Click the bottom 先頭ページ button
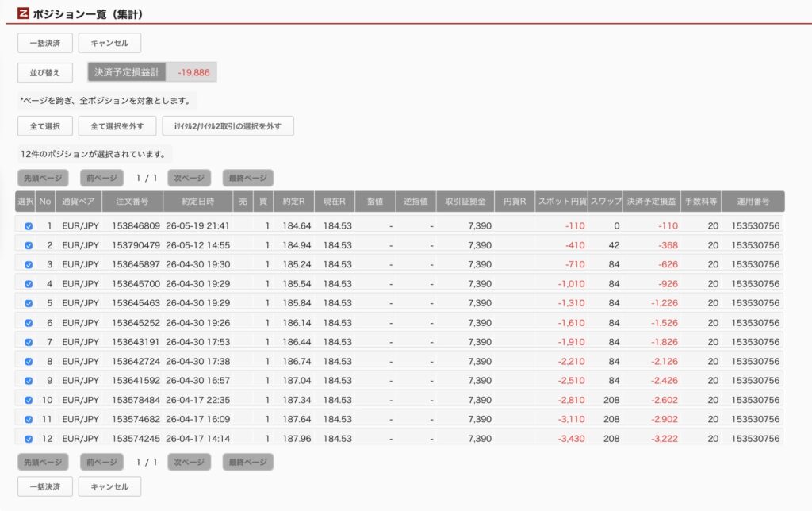The height and width of the screenshot is (511, 812). [43, 462]
